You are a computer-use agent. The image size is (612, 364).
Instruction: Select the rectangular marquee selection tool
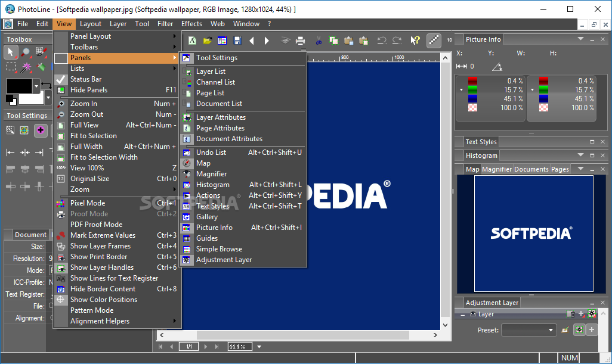11,67
